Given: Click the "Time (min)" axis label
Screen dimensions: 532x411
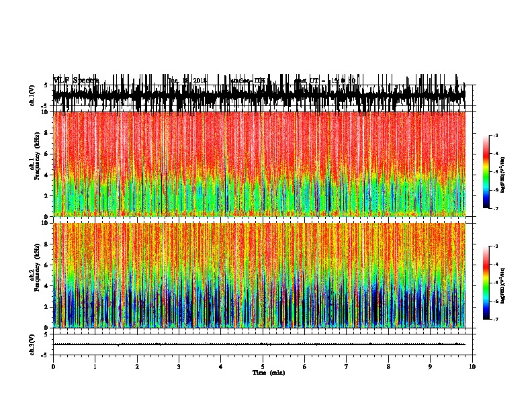Looking at the screenshot, I should tap(269, 373).
